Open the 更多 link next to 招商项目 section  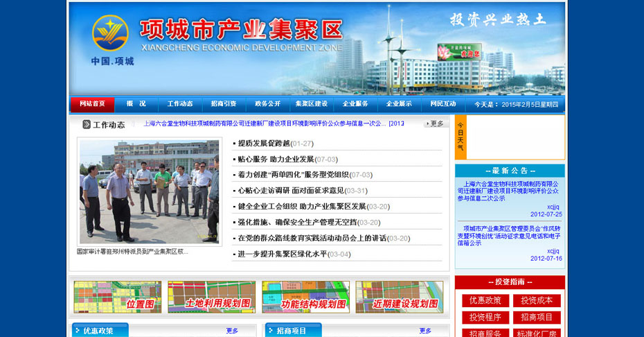point(424,331)
